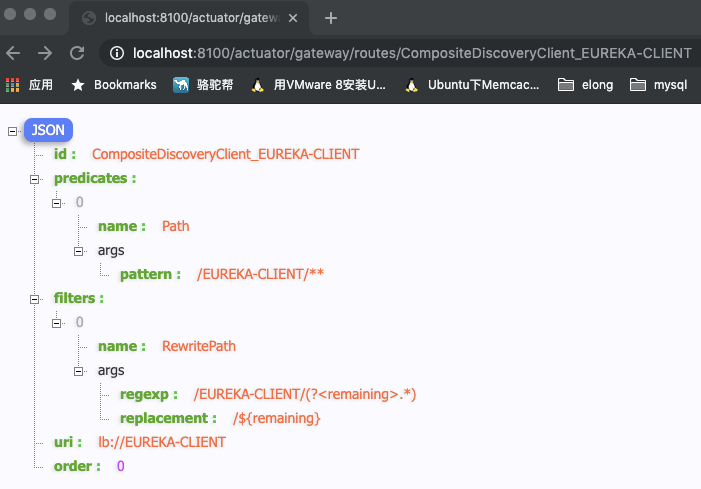
Task: Collapse filters item 0
Action: 56,323
